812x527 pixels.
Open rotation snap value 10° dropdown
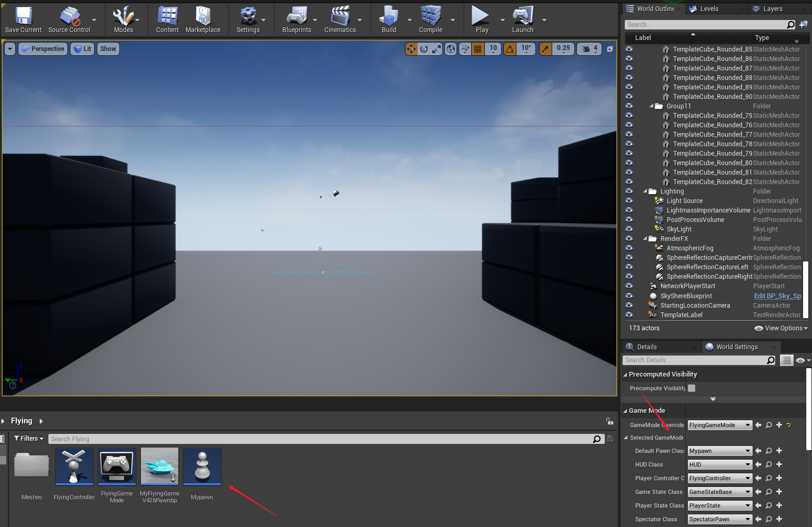click(526, 49)
